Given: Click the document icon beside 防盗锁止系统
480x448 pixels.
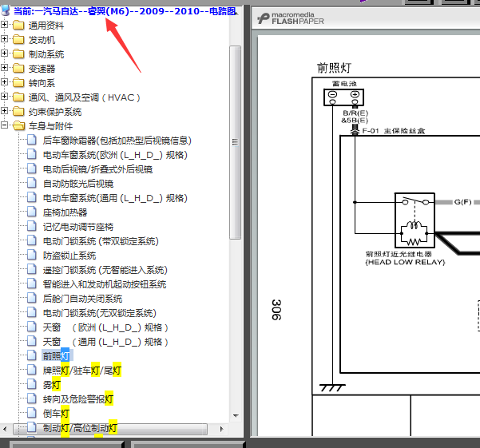Looking at the screenshot, I should click(x=31, y=255).
